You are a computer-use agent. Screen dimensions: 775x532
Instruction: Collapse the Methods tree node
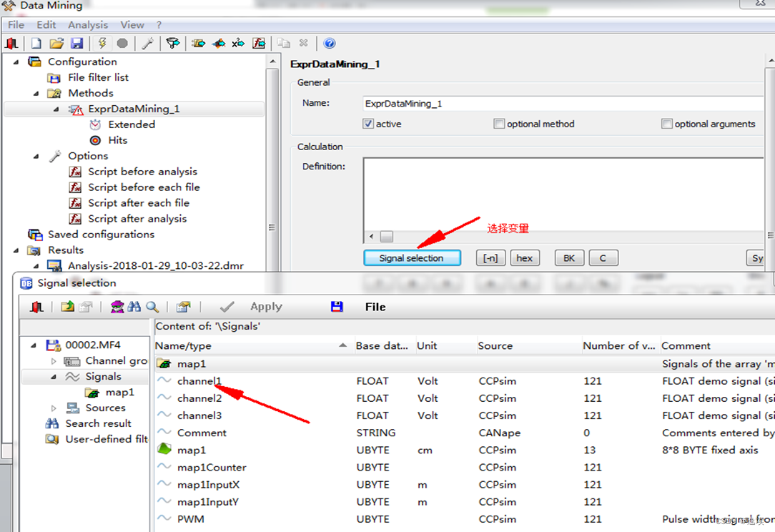point(36,94)
